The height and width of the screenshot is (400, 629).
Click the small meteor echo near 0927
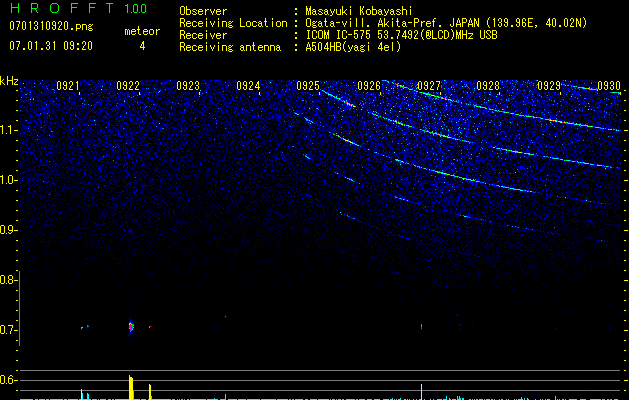421,327
